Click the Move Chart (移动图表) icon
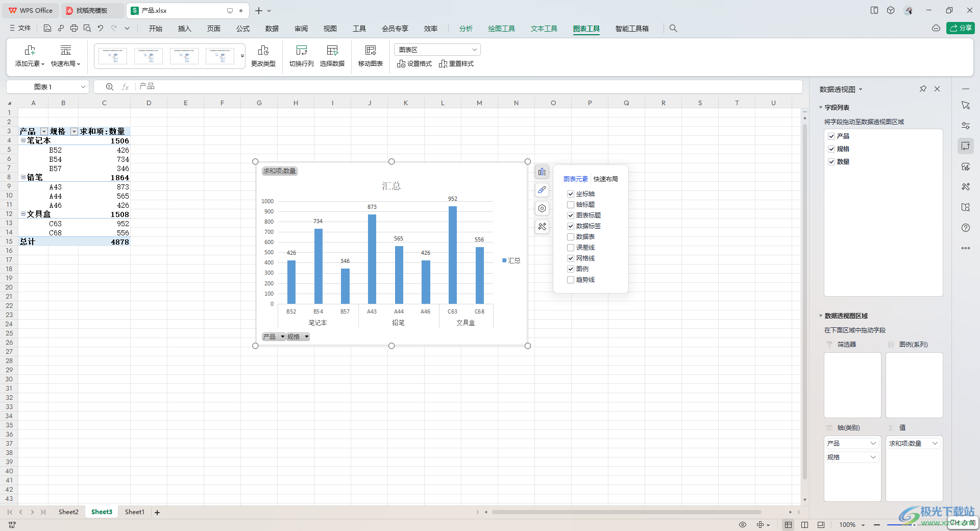 tap(371, 51)
